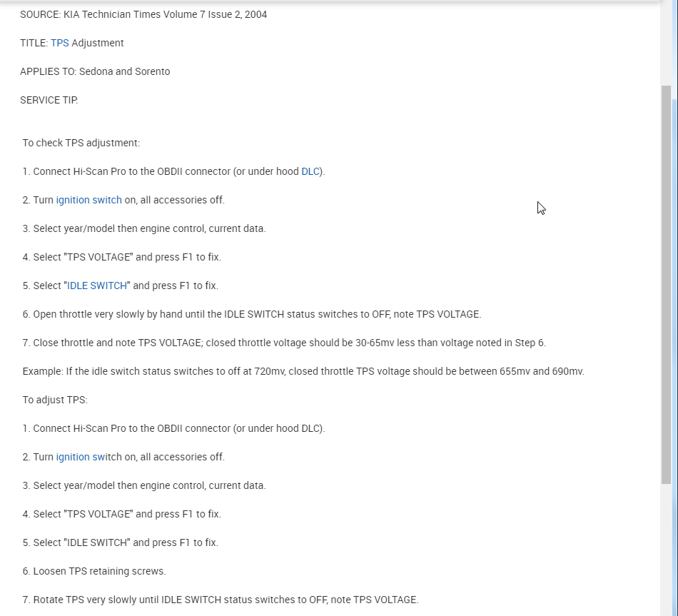
Task: Click the 'To check TPS adjustment:' heading
Action: [x=81, y=143]
